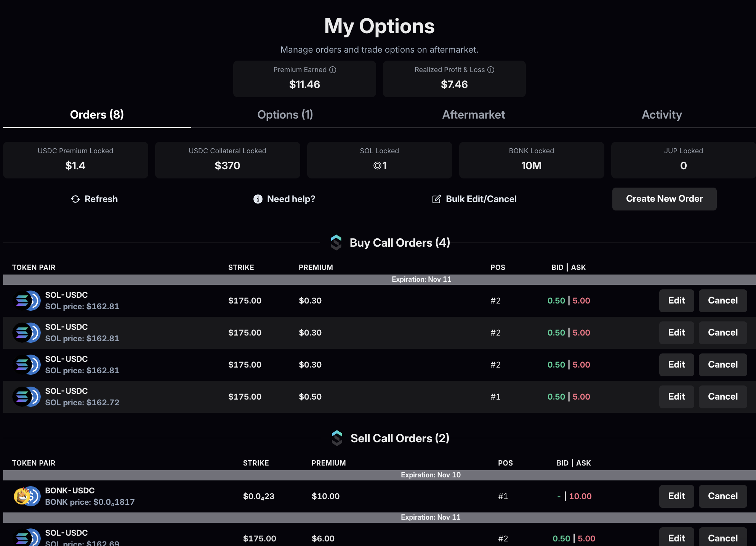
Task: Click the Refresh circular arrows icon
Action: pos(75,199)
